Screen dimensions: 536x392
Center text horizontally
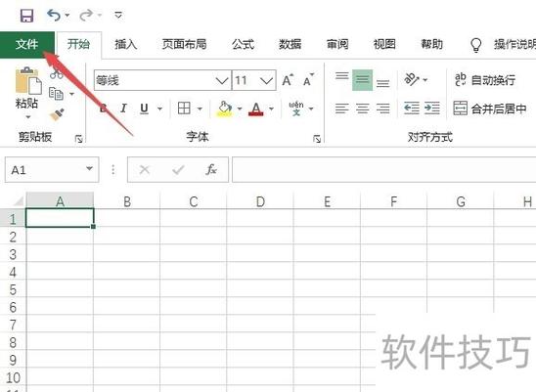(x=362, y=109)
